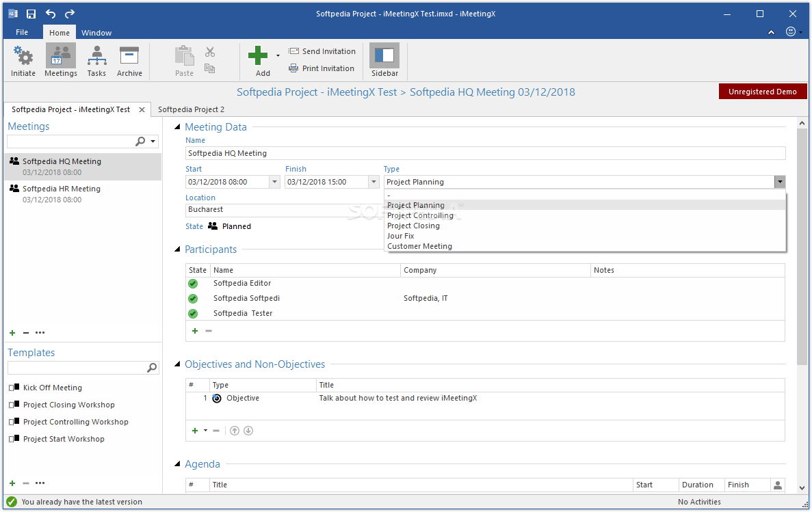Open more meeting options ellipsis
Screen dimensions: 812x512
point(40,333)
